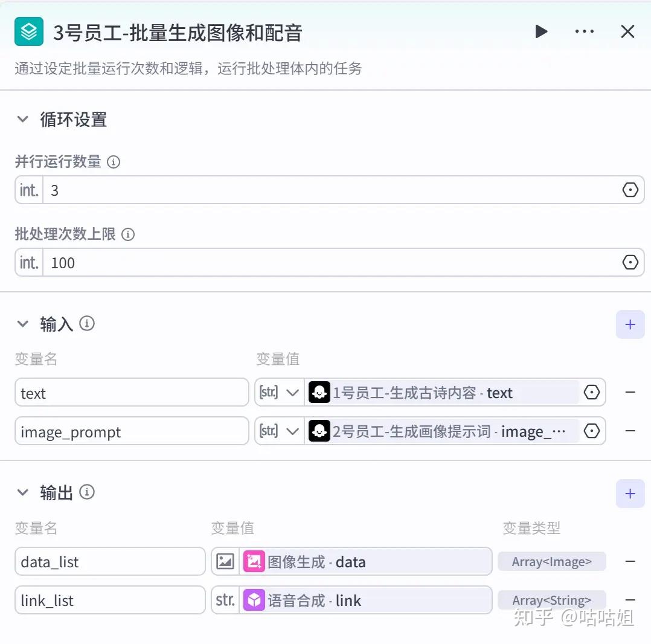The width and height of the screenshot is (651, 644).
Task: Select the 图像生成 · data variable value
Action: [x=365, y=562]
